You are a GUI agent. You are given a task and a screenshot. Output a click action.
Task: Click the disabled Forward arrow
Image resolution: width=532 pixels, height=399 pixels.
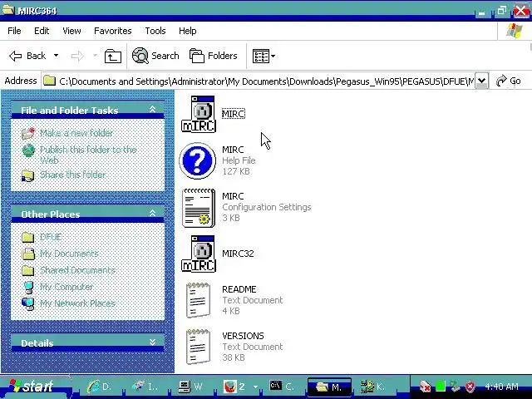point(77,56)
